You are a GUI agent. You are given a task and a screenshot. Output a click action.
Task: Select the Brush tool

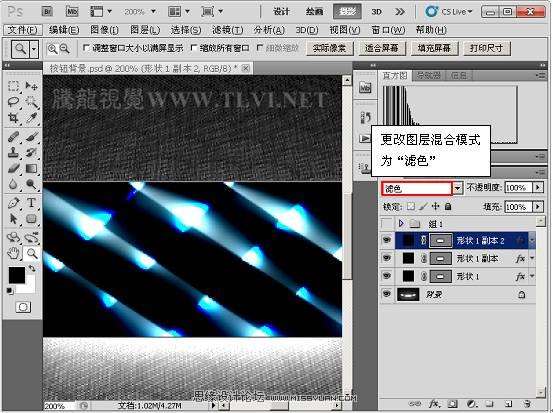click(31, 136)
